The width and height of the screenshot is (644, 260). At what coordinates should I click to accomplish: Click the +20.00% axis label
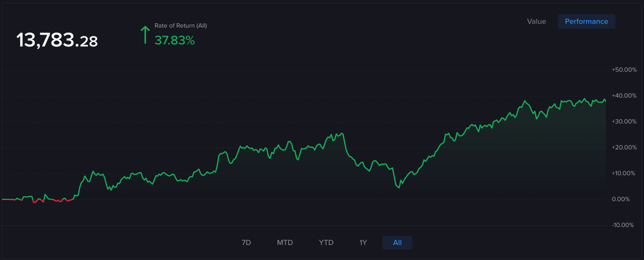click(624, 147)
